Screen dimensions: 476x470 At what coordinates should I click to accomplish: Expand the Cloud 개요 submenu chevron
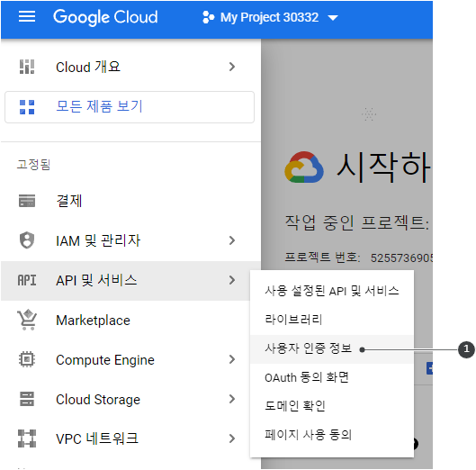[232, 67]
